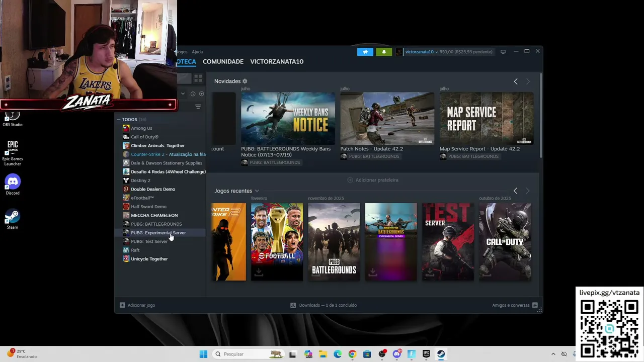Open the friends and chat icon

[535, 305]
